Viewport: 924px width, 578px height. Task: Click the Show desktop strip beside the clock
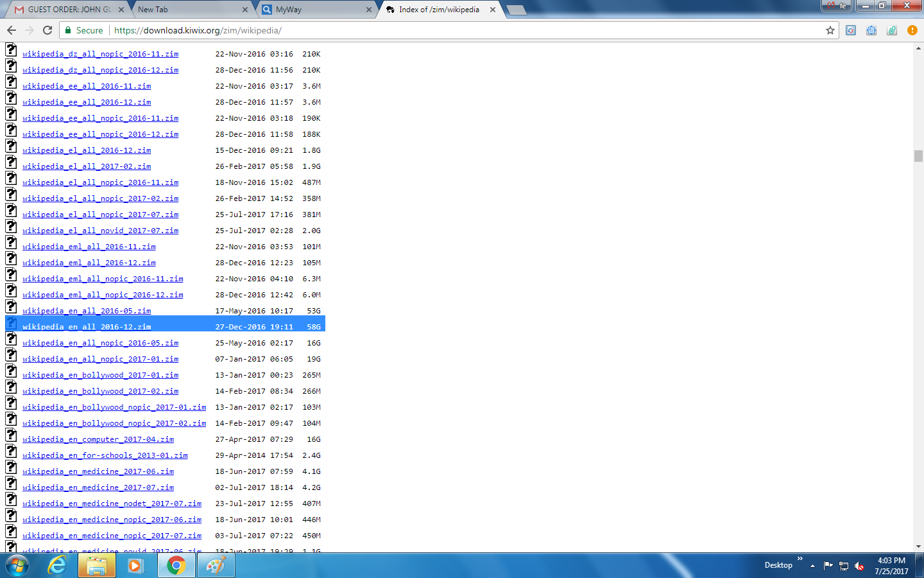coord(920,566)
